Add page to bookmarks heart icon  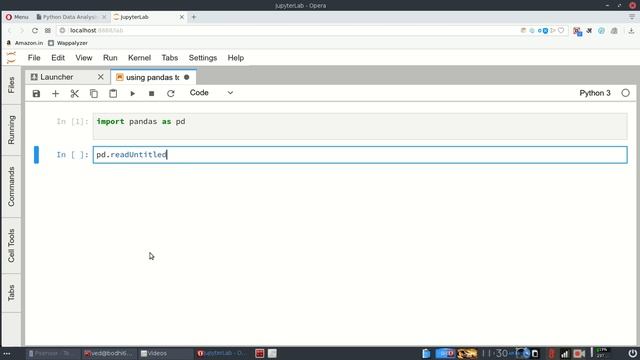tap(561, 31)
